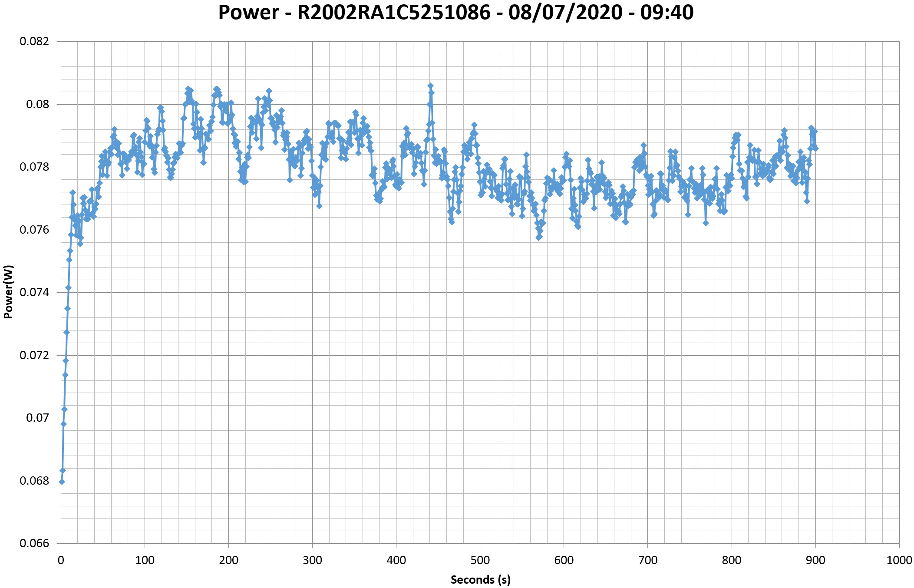Click the 0.07 y-axis tick label

click(x=37, y=418)
